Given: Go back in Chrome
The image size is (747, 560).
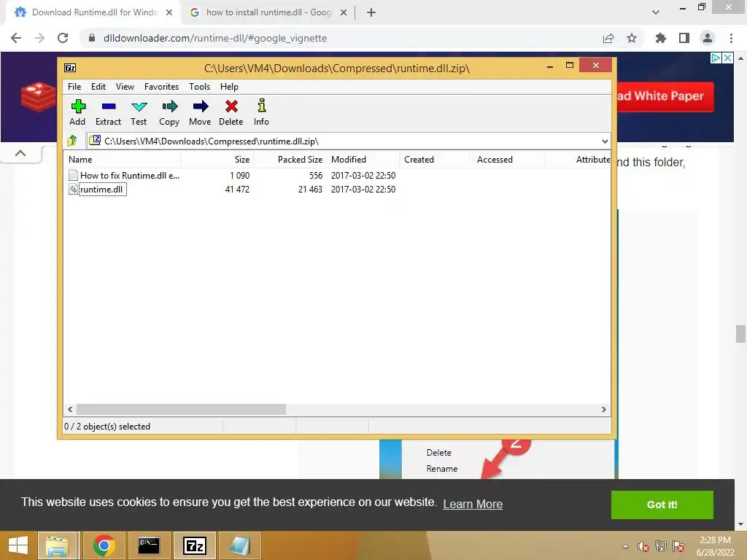Looking at the screenshot, I should (x=16, y=38).
